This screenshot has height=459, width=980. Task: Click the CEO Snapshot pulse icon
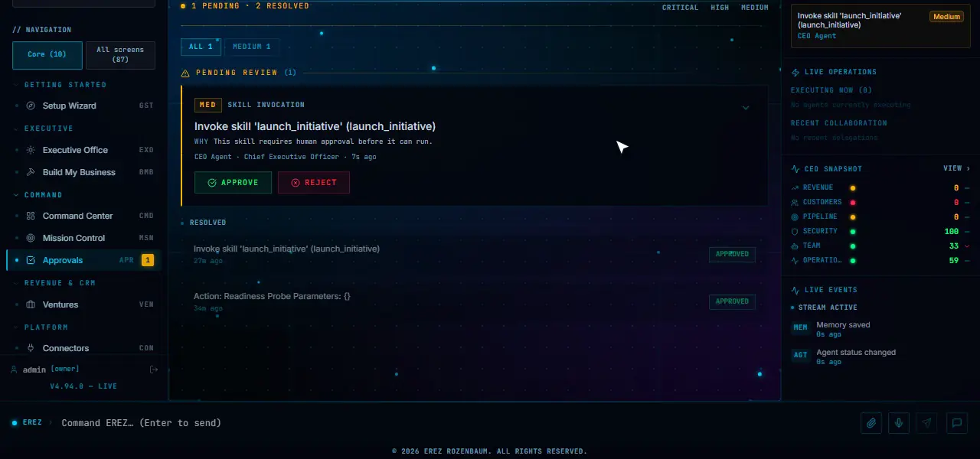coord(795,169)
